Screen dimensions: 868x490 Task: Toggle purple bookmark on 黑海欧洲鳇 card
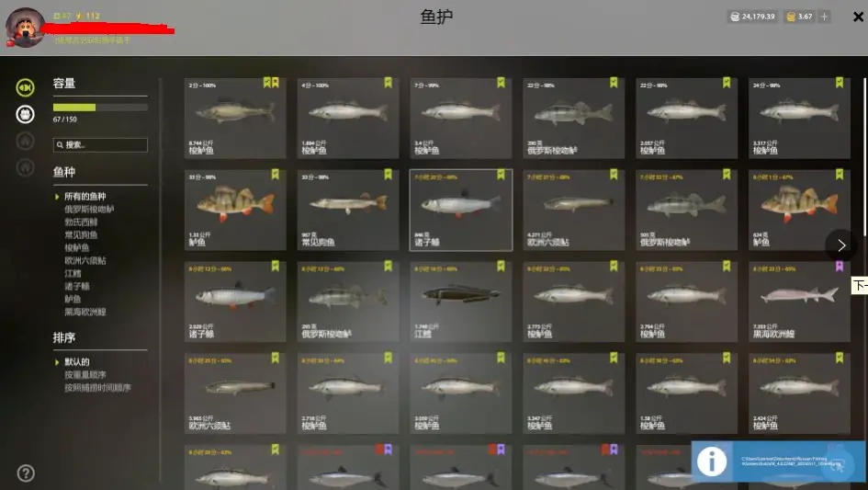click(840, 266)
